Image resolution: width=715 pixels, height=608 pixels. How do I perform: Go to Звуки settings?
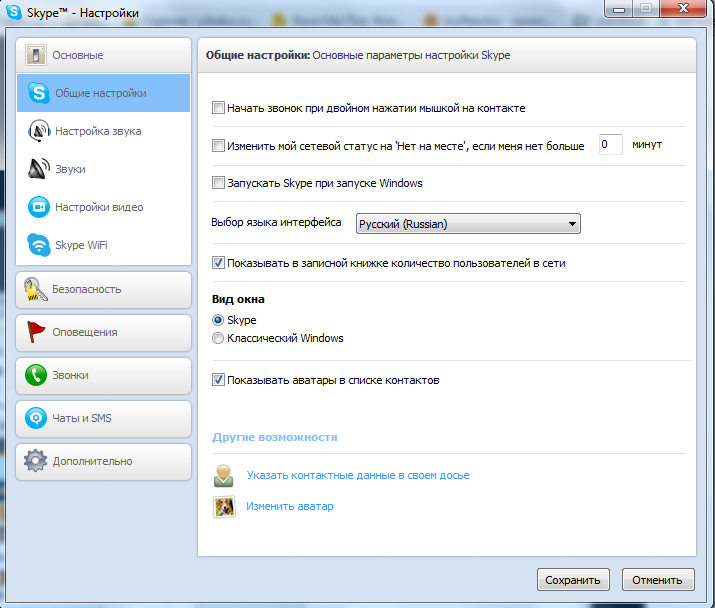point(104,169)
